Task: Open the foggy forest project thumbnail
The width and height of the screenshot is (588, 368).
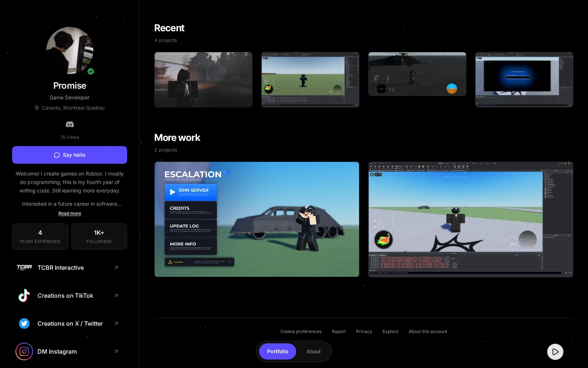Action: point(203,79)
